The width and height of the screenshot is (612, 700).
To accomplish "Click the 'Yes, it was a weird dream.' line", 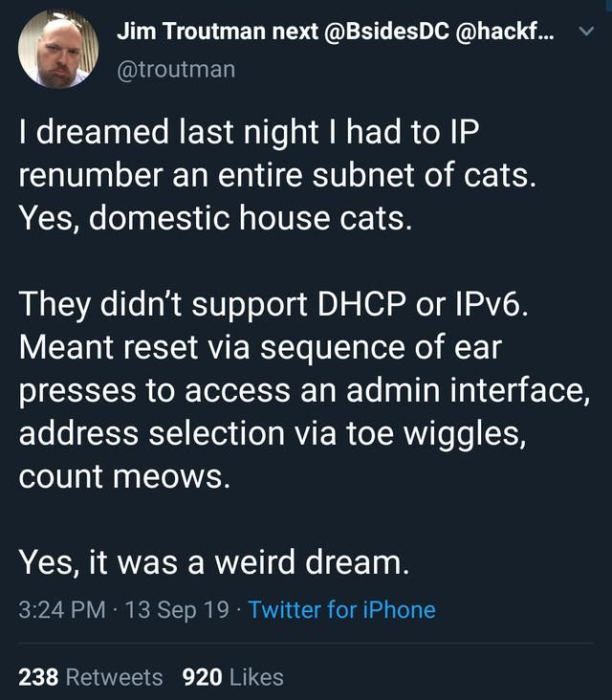I will click(214, 561).
